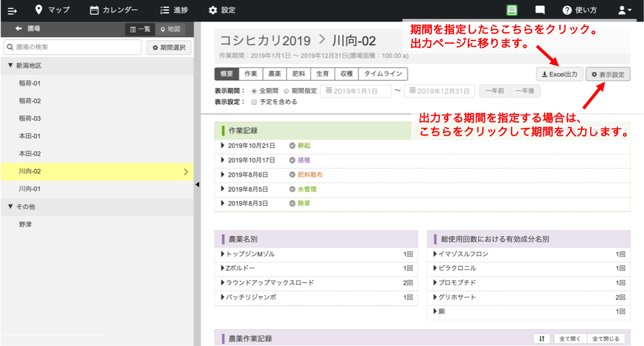
Task: Select field 稲荷-02 in the sidebar
Action: [x=97, y=101]
